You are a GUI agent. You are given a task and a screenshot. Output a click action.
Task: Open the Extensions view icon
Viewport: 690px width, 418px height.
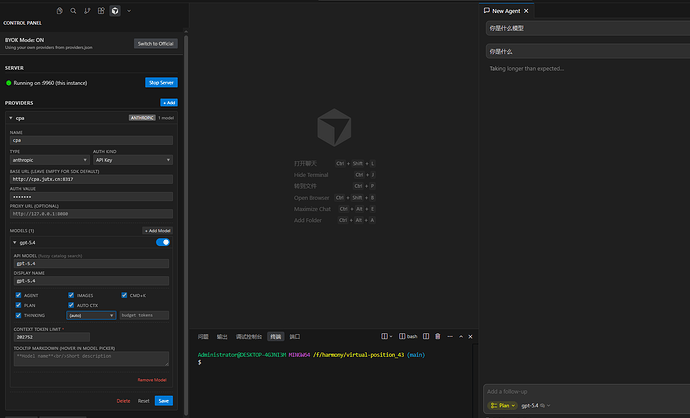pyautogui.click(x=101, y=11)
